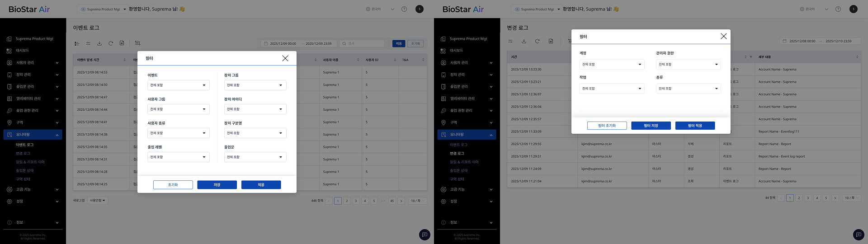Go to page 45 in pagination

pos(392,201)
